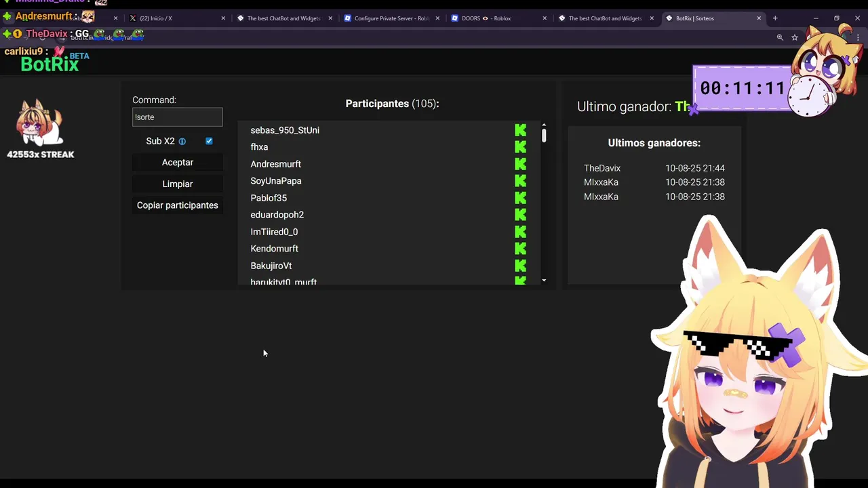Click the BotRix BETA logo
Viewport: 868px width, 488px height.
[54, 63]
